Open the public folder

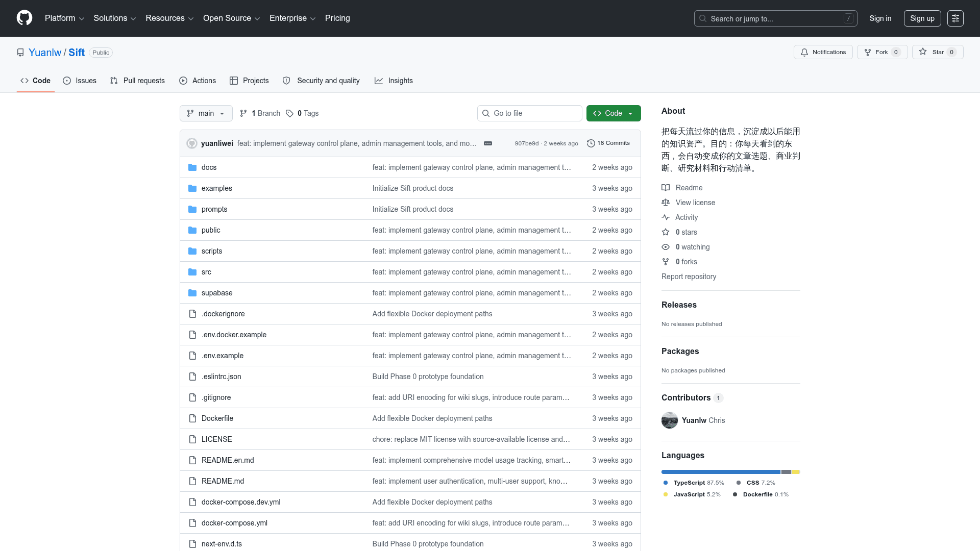coord(211,230)
